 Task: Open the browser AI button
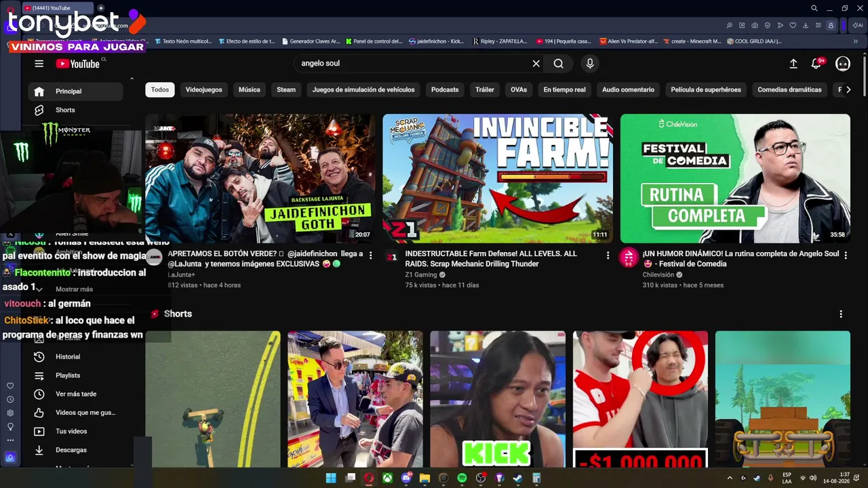coord(858,26)
